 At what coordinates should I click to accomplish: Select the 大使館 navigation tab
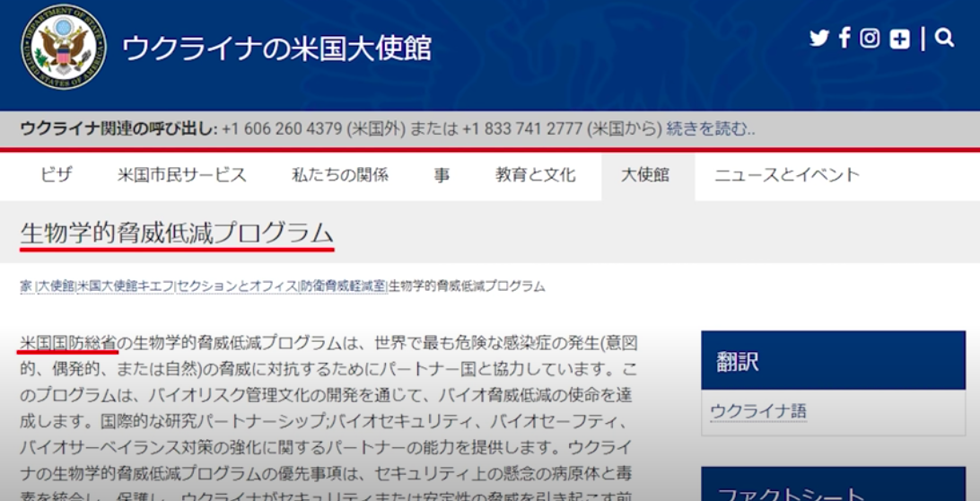pyautogui.click(x=645, y=175)
